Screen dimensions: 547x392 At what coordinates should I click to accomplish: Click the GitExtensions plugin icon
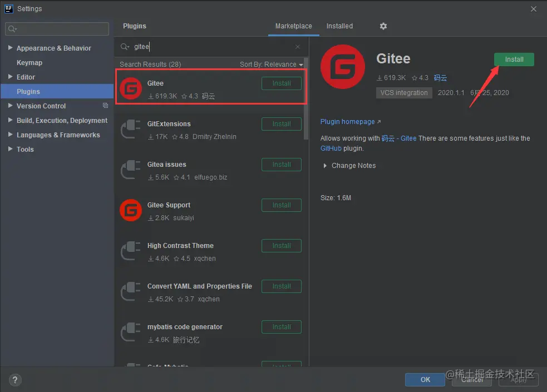[131, 129]
